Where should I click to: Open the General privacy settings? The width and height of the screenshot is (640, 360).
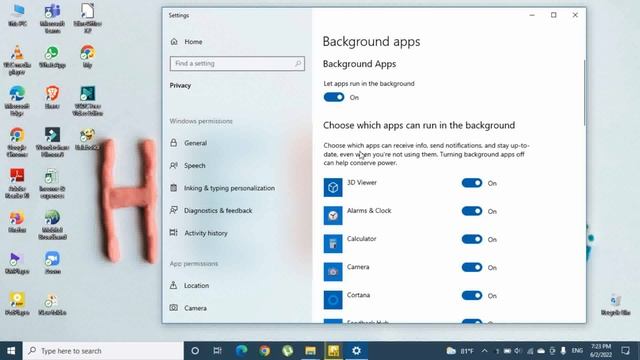[x=196, y=143]
